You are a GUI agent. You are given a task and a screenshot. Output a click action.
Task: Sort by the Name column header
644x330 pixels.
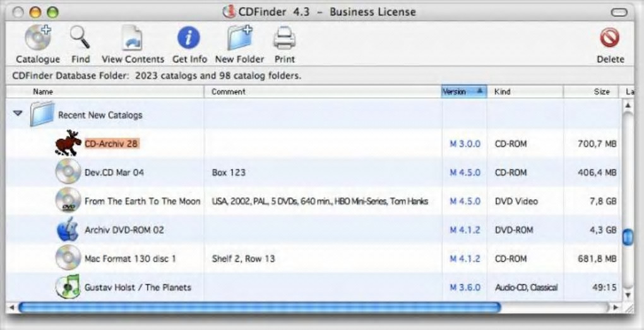pos(105,91)
